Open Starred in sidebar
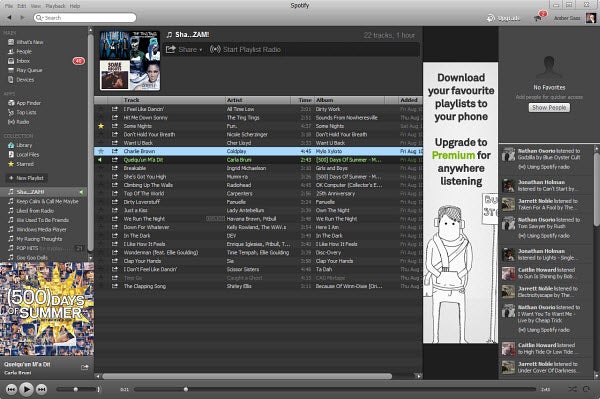Viewport: 600px width, 399px height. click(x=21, y=164)
